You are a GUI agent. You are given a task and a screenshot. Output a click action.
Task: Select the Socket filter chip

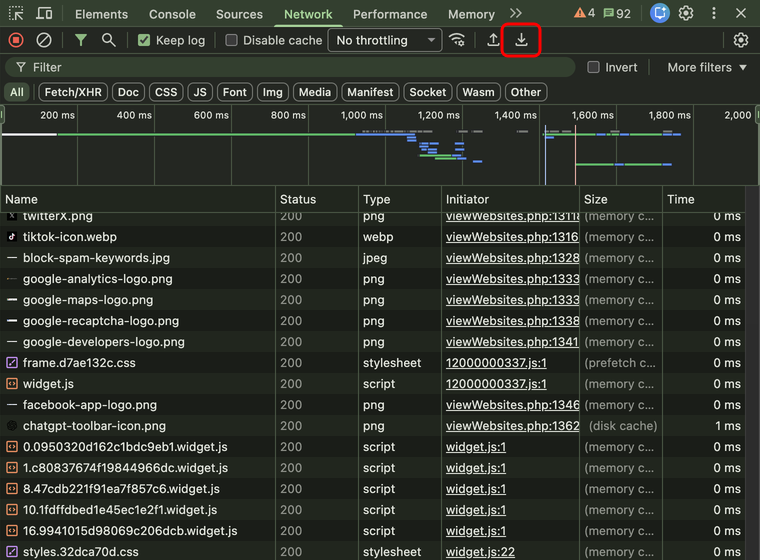coord(428,92)
